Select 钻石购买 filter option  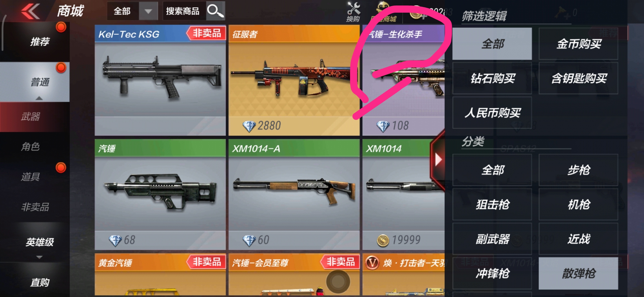[492, 78]
